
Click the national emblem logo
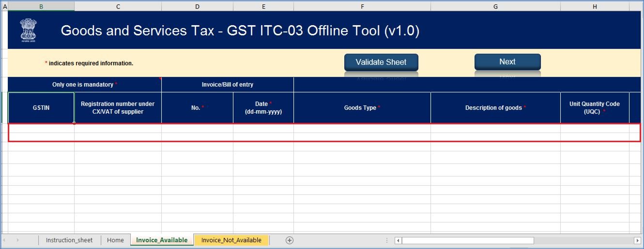(28, 30)
